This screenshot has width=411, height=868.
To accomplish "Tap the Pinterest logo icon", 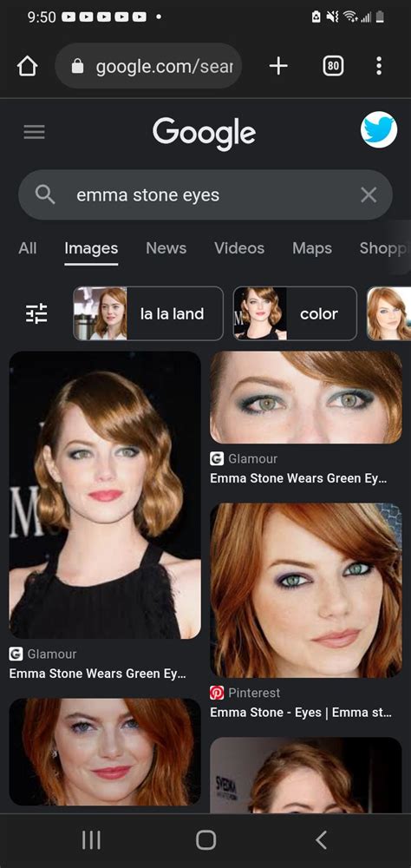I will click(x=217, y=693).
